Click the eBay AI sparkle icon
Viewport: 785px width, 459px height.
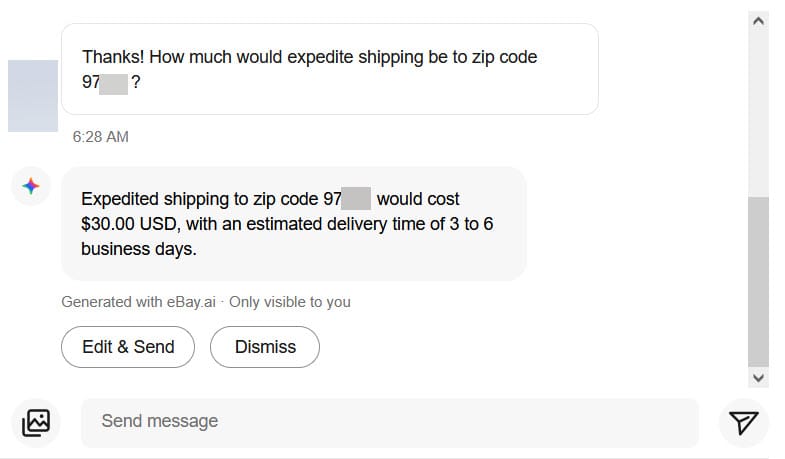pyautogui.click(x=31, y=186)
